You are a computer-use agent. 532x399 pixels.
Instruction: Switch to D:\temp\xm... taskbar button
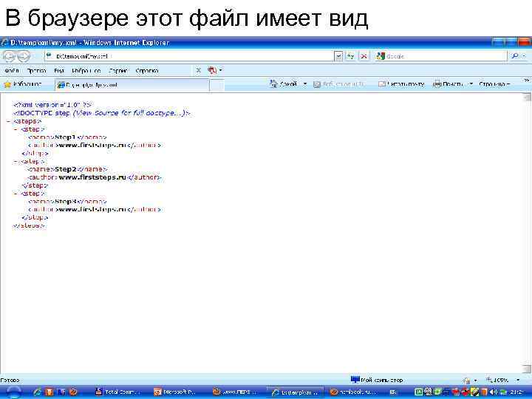[295, 392]
